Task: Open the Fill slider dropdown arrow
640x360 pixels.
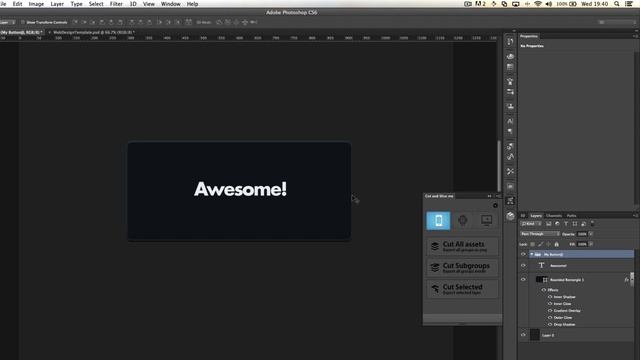Action: (x=591, y=244)
